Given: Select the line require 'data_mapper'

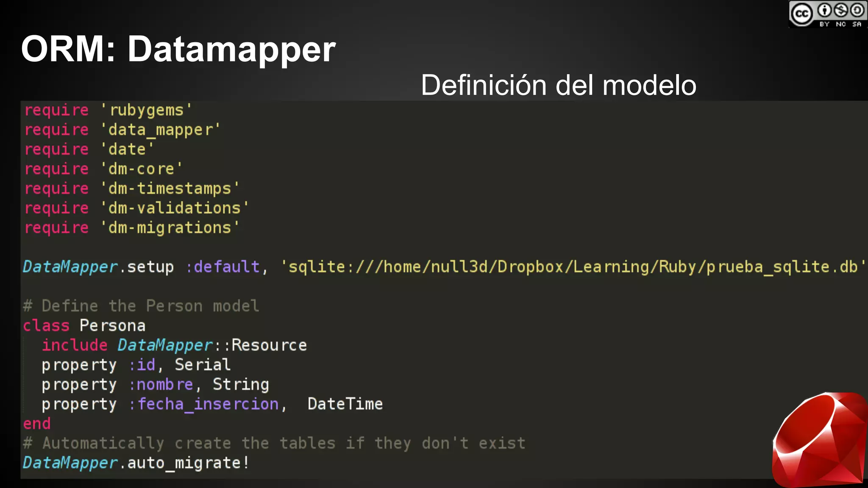Looking at the screenshot, I should [122, 130].
